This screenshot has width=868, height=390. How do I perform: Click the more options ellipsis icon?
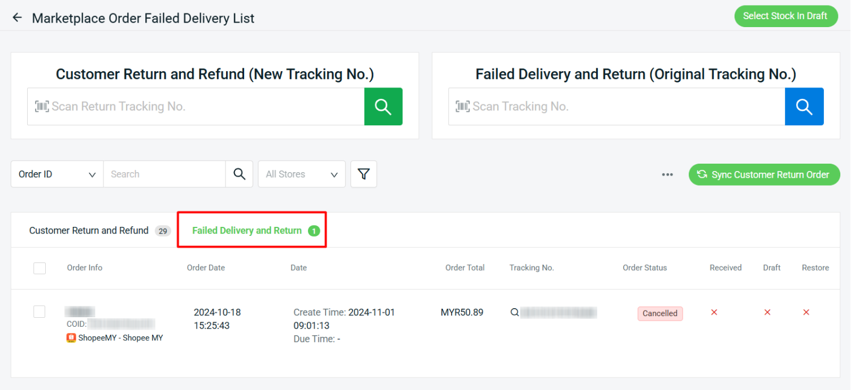point(667,175)
